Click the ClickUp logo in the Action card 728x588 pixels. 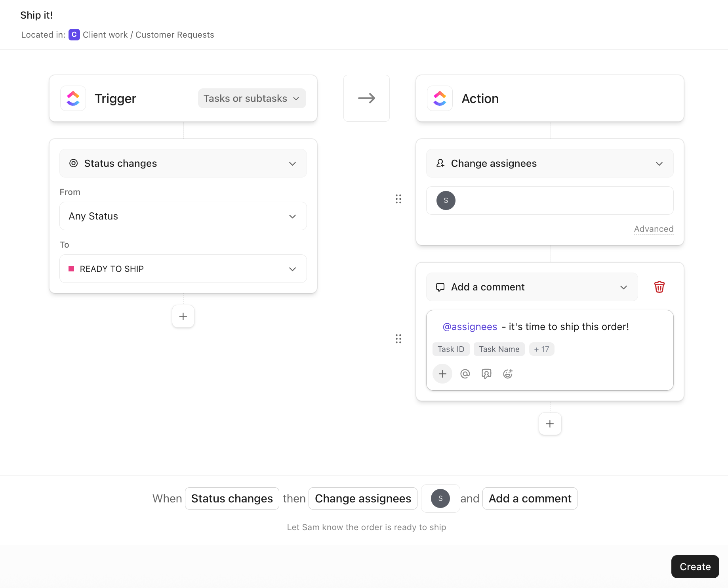coord(440,98)
